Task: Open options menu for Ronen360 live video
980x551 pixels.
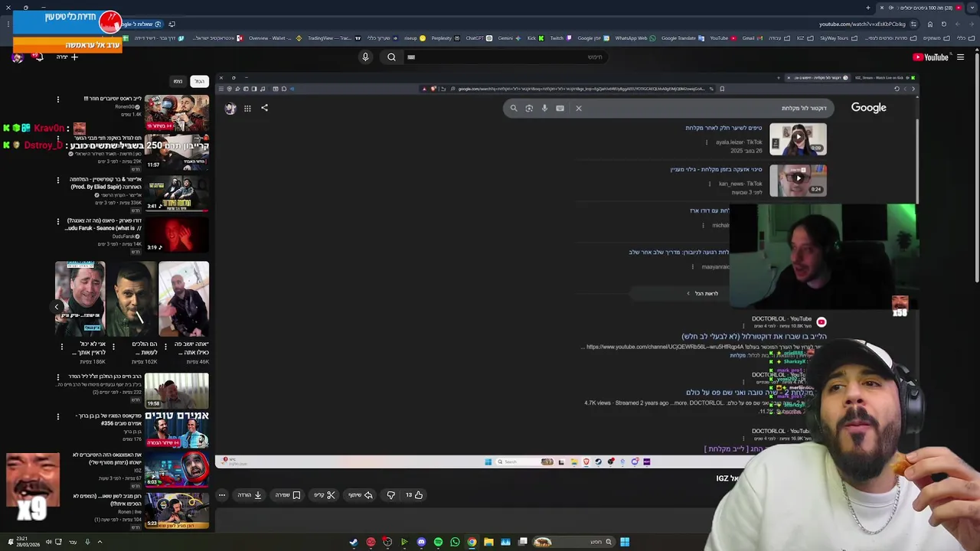Action: [57, 99]
